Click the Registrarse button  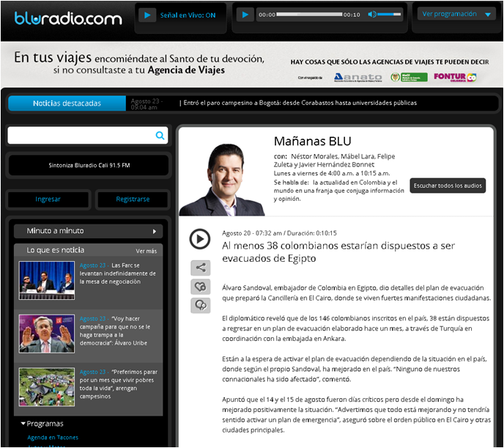(133, 199)
